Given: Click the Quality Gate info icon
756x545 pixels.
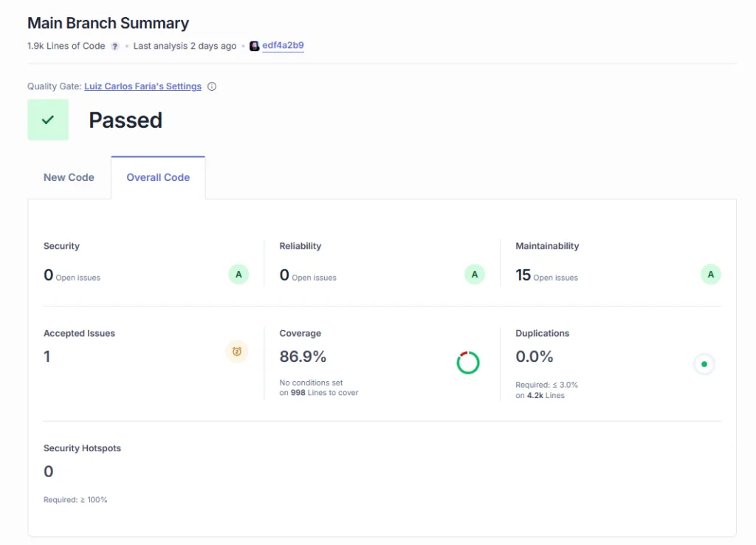Looking at the screenshot, I should [x=212, y=86].
